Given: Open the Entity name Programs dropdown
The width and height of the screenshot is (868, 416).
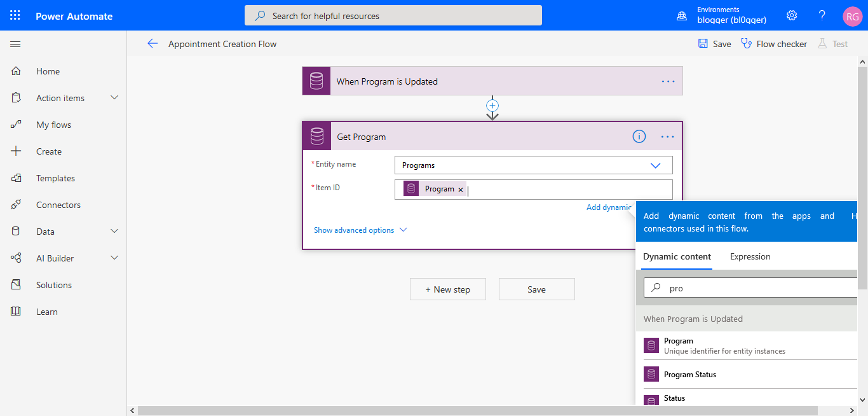Looking at the screenshot, I should point(533,165).
